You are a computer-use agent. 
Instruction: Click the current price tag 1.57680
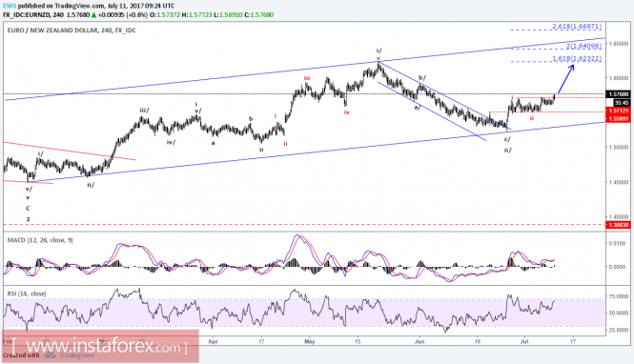click(618, 94)
